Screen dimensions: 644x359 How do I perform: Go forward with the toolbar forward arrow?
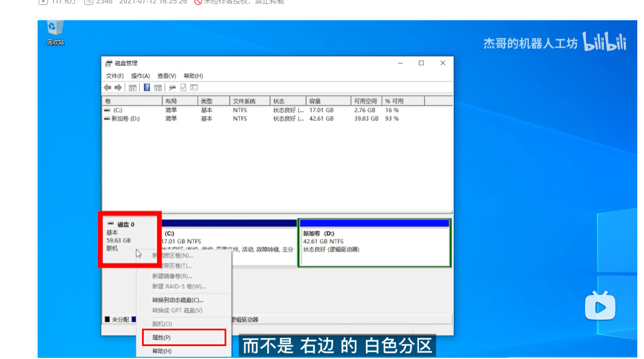118,88
